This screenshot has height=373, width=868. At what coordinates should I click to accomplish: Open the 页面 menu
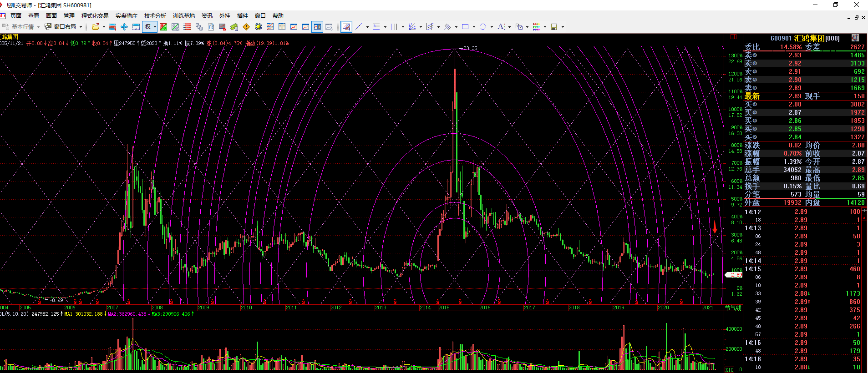click(x=16, y=16)
